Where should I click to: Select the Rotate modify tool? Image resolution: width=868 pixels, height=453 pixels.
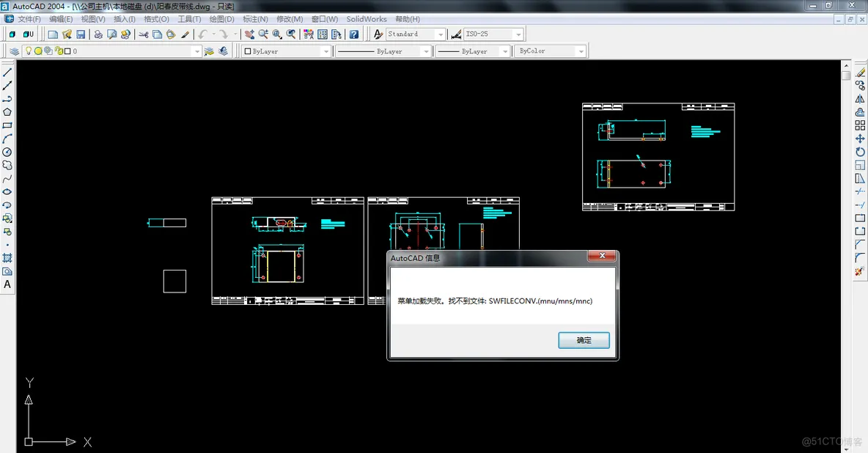(x=860, y=152)
